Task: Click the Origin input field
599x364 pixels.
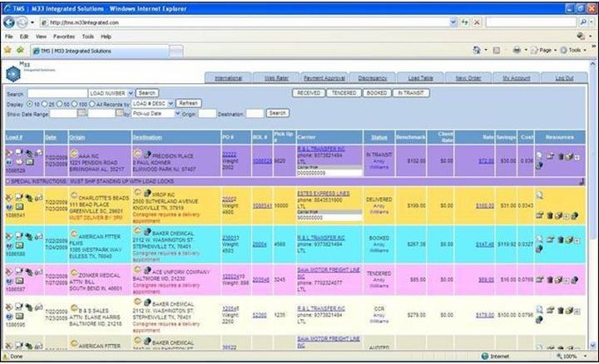Action: click(207, 113)
